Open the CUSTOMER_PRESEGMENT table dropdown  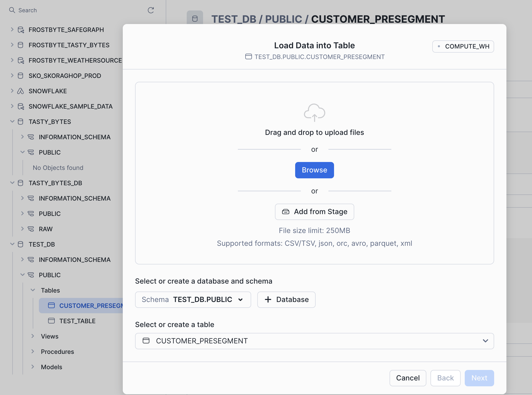pos(314,341)
